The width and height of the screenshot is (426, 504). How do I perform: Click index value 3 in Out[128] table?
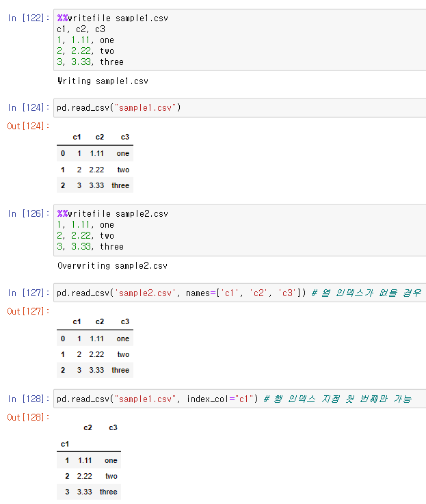click(x=67, y=492)
